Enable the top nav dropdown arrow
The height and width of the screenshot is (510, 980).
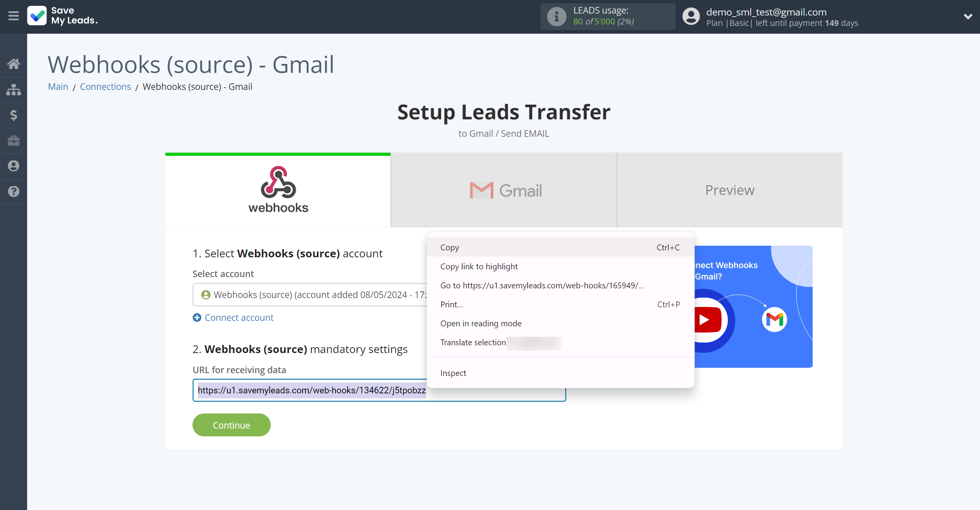(968, 16)
